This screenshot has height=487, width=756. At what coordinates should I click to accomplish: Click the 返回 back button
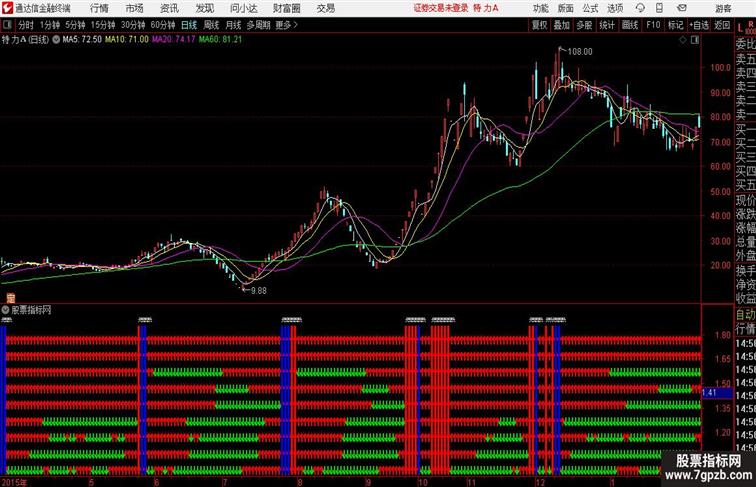[722, 25]
